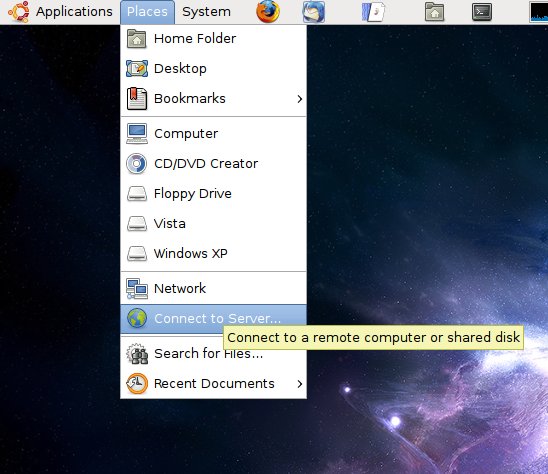Open the home folder panel launcher

tap(434, 12)
